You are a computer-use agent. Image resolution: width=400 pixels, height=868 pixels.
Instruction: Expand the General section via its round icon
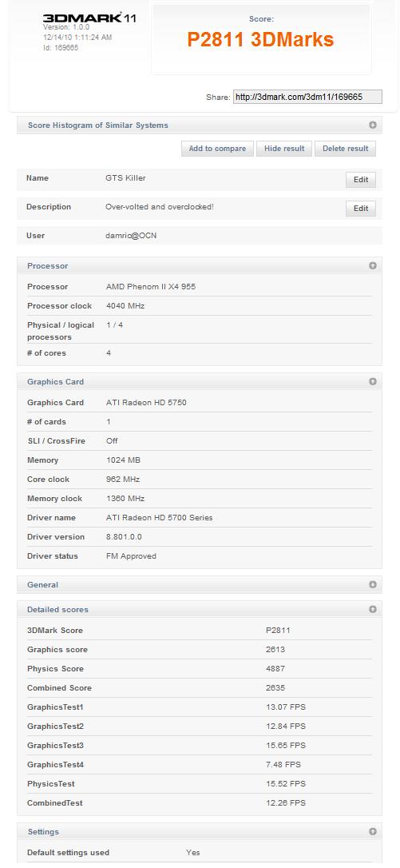click(x=373, y=584)
